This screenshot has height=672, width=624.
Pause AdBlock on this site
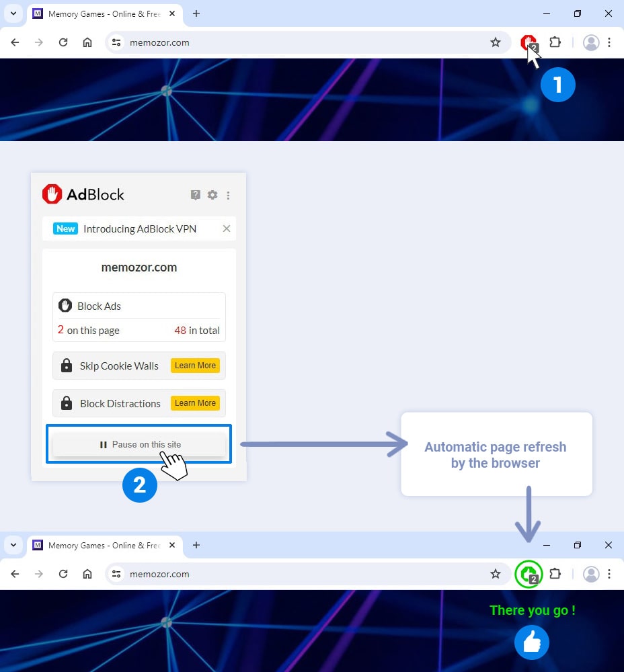[x=139, y=444]
